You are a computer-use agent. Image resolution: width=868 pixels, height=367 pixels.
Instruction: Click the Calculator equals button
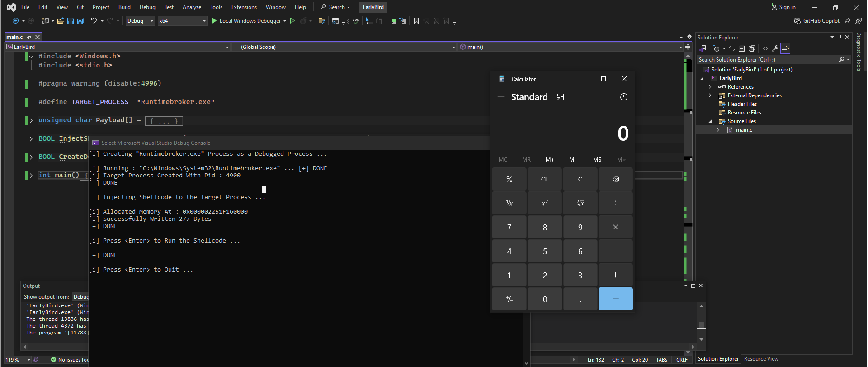click(616, 299)
